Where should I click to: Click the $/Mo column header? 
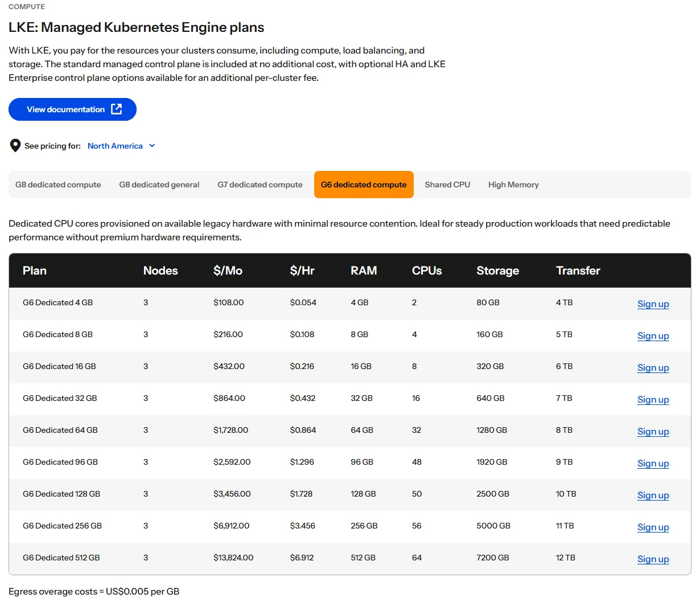click(x=228, y=271)
